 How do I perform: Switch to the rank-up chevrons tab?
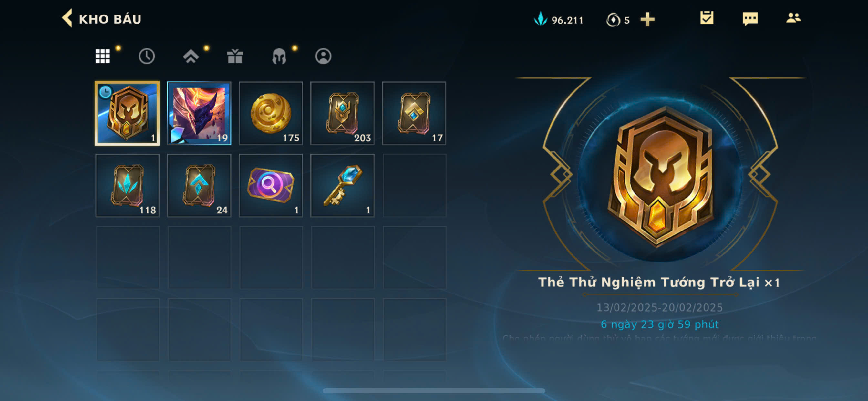(x=191, y=56)
